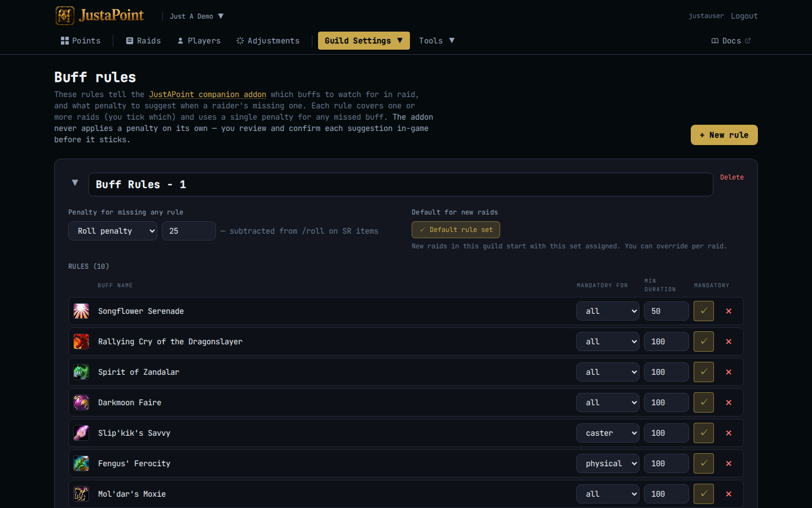This screenshot has height=508, width=812.
Task: Edit Darkmoon Faire min duration field
Action: (x=667, y=402)
